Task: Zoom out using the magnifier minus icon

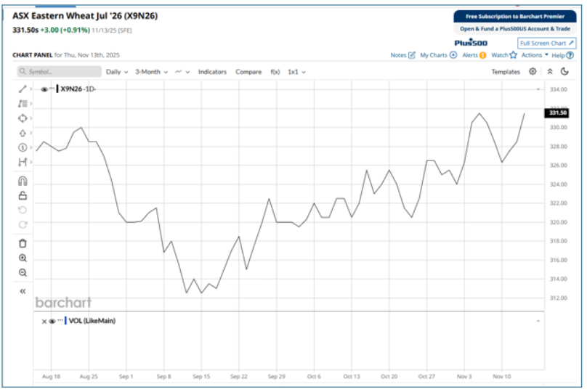Action: tap(23, 272)
